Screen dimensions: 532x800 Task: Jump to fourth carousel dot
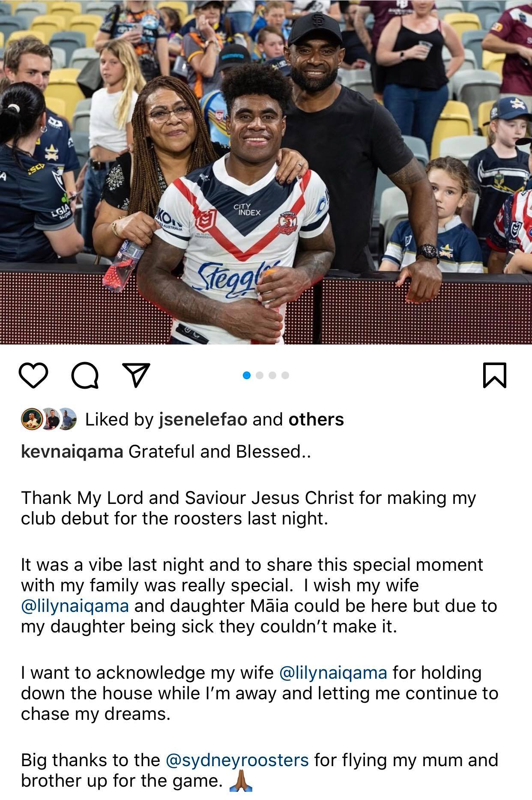coord(285,375)
